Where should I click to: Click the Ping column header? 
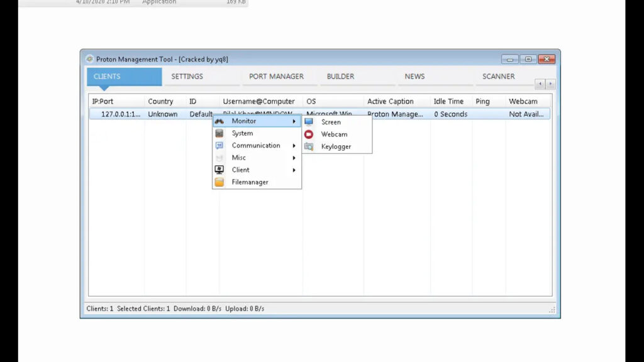489,101
